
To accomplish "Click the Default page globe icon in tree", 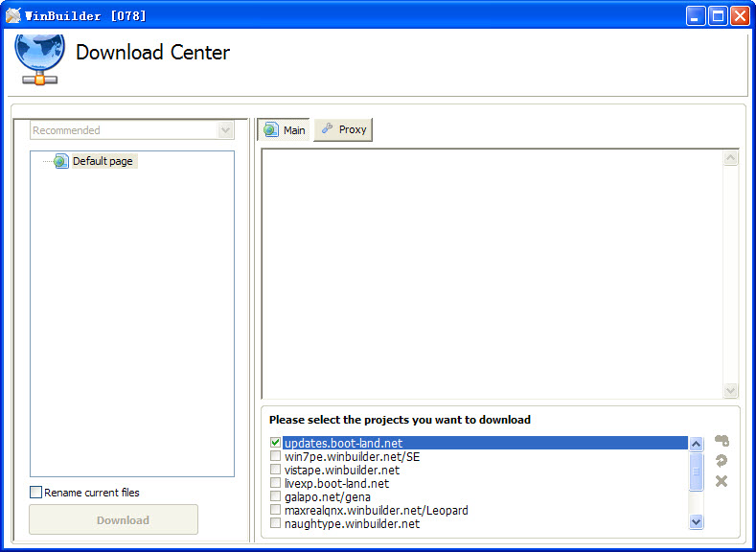I will tap(61, 161).
